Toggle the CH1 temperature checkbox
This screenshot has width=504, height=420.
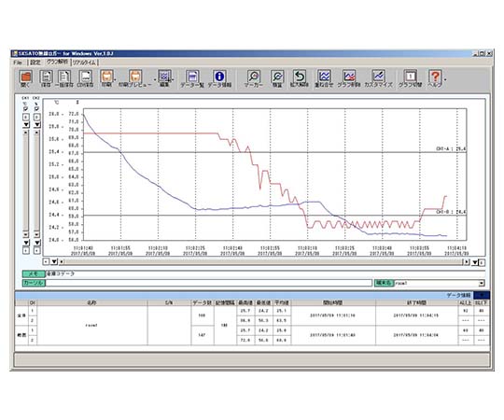pos(26,109)
